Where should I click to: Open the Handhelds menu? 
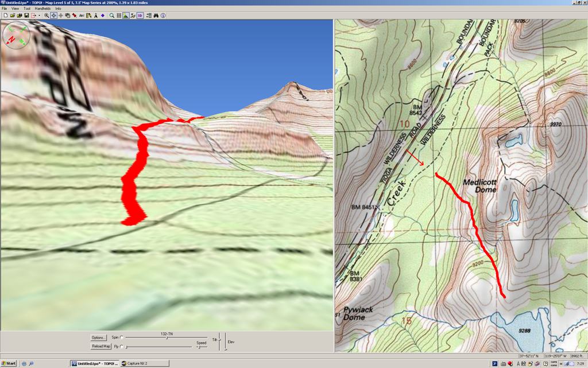[x=42, y=9]
